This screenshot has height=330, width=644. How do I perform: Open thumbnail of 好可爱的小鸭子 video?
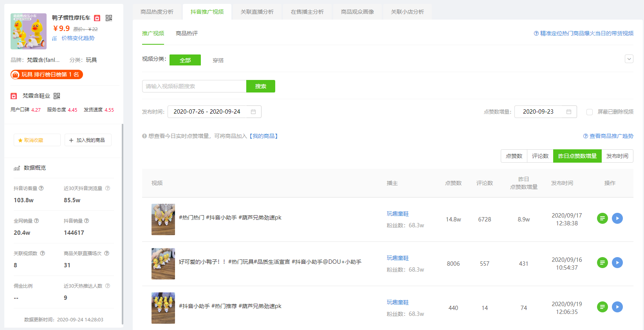(163, 264)
